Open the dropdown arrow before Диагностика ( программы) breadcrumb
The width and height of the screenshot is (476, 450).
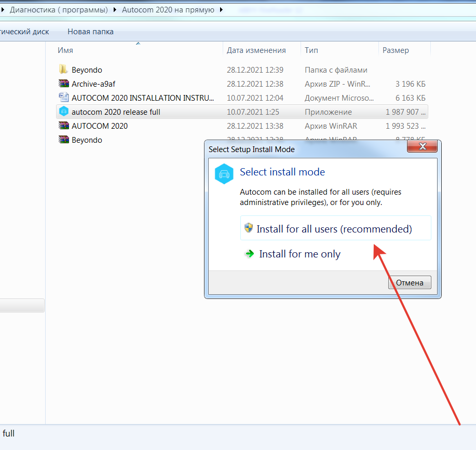(3, 10)
